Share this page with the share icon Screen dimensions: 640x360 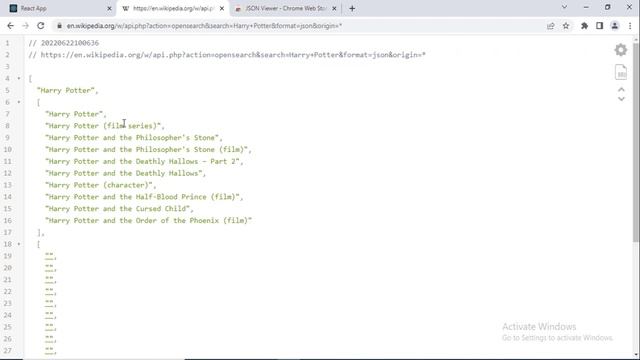551,26
